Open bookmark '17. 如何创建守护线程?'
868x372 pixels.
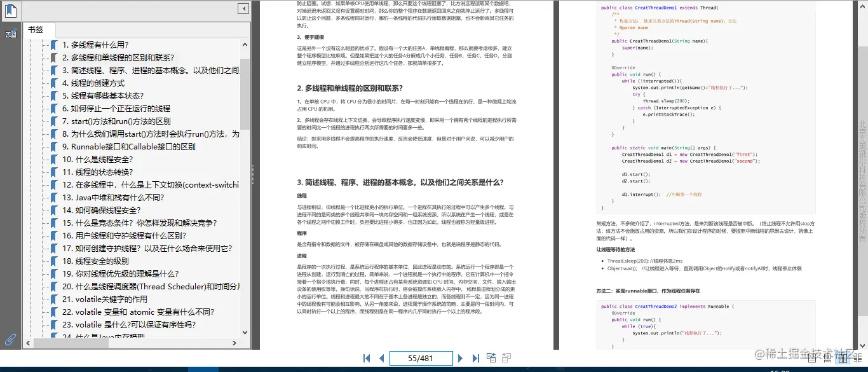147,249
